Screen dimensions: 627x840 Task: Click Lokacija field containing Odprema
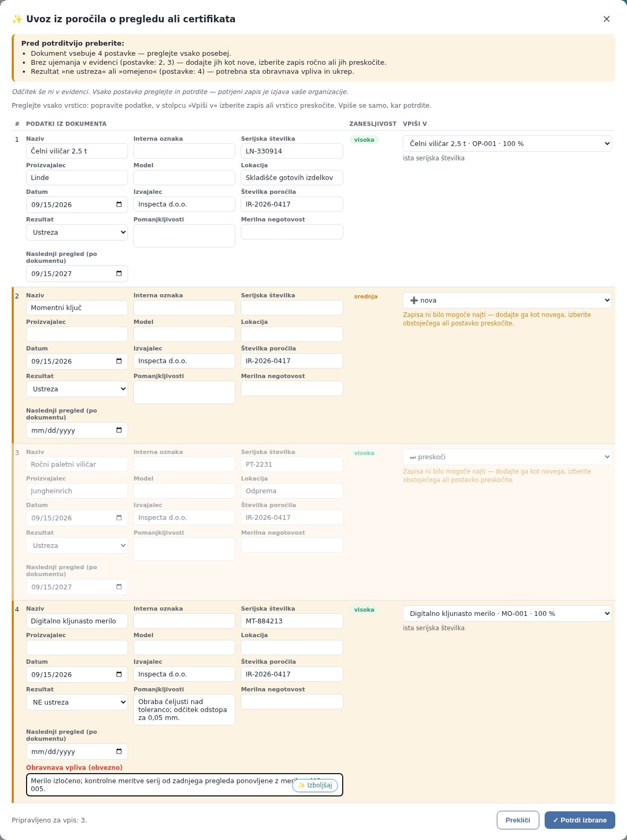[292, 491]
